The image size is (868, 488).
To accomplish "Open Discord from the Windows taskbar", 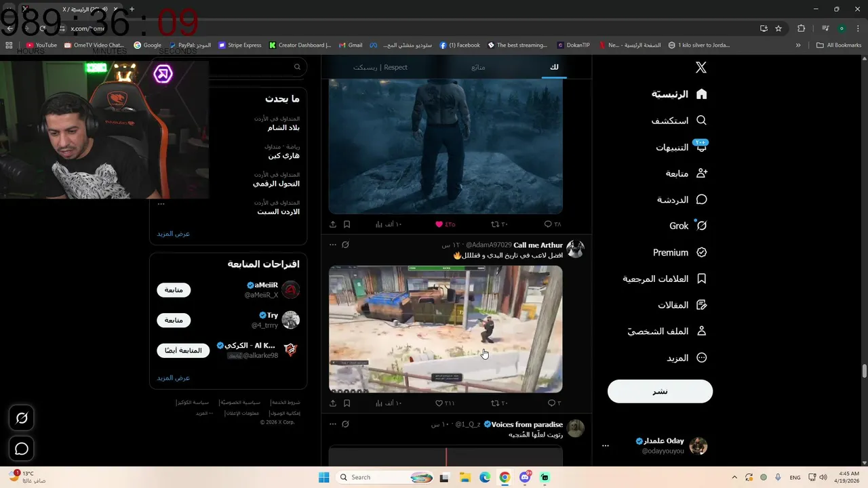I will tap(525, 477).
